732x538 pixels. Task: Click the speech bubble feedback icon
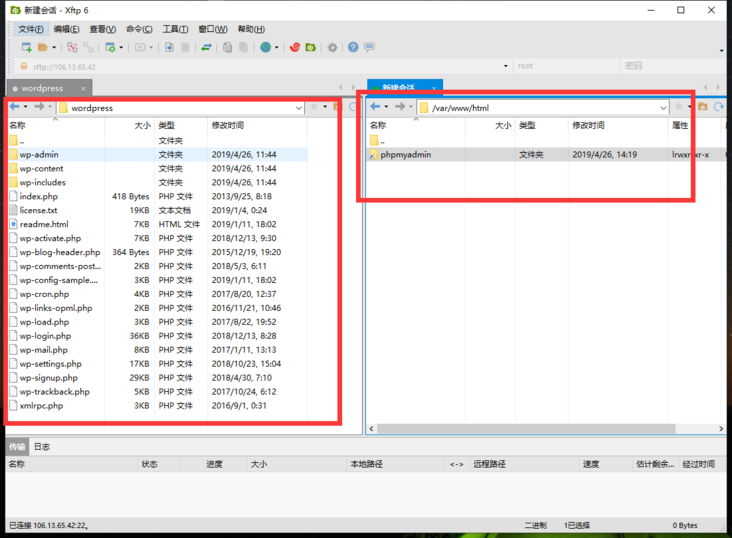click(369, 47)
